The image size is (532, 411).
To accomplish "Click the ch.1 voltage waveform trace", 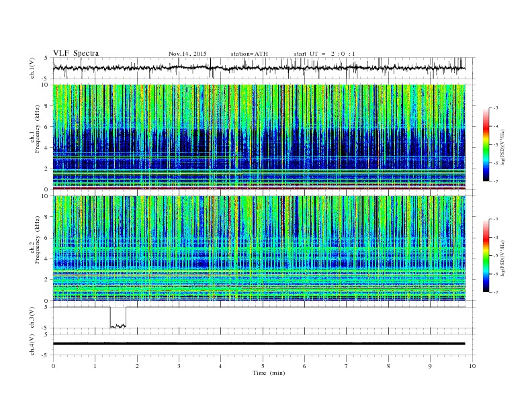I will click(259, 68).
